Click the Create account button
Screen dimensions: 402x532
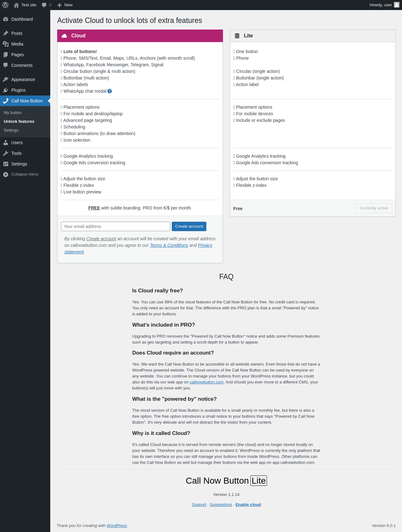tap(189, 226)
